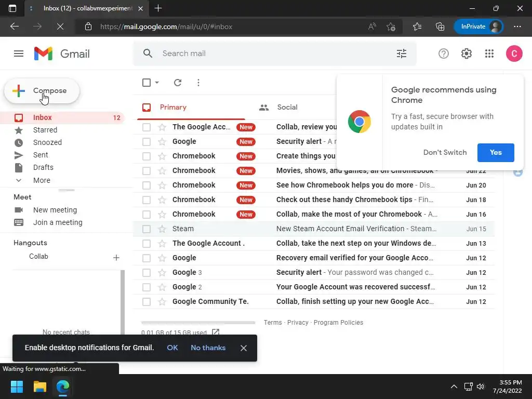Check the Recovery email verified message

(x=147, y=258)
